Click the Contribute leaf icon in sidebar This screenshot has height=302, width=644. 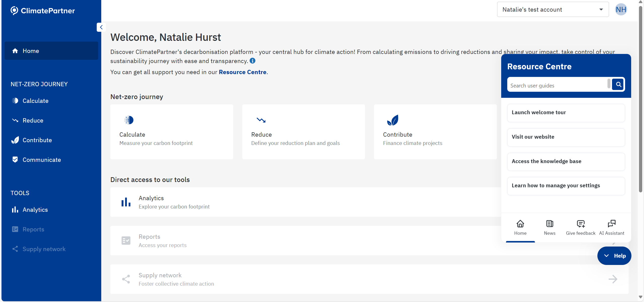coord(15,140)
